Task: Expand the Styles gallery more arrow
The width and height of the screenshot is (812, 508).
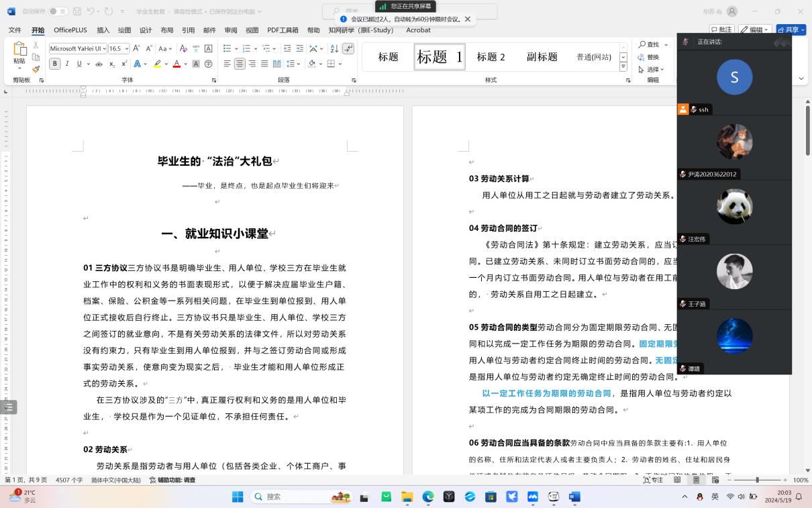Action: 623,67
